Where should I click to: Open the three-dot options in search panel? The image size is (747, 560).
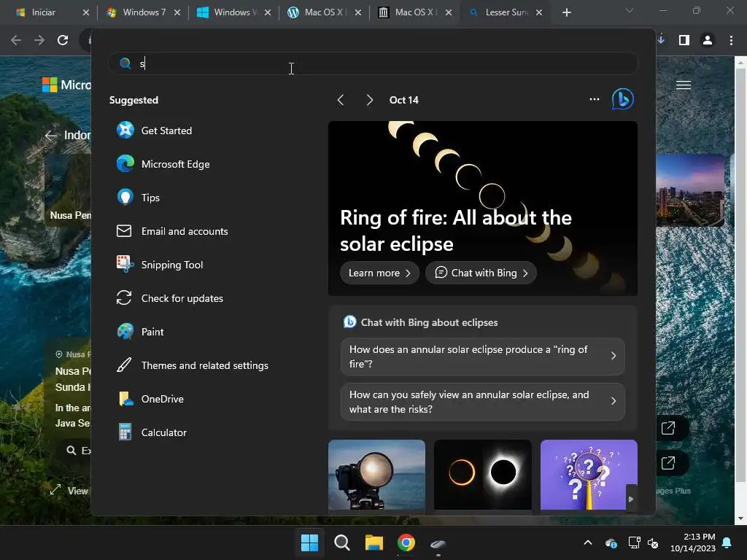pyautogui.click(x=594, y=99)
